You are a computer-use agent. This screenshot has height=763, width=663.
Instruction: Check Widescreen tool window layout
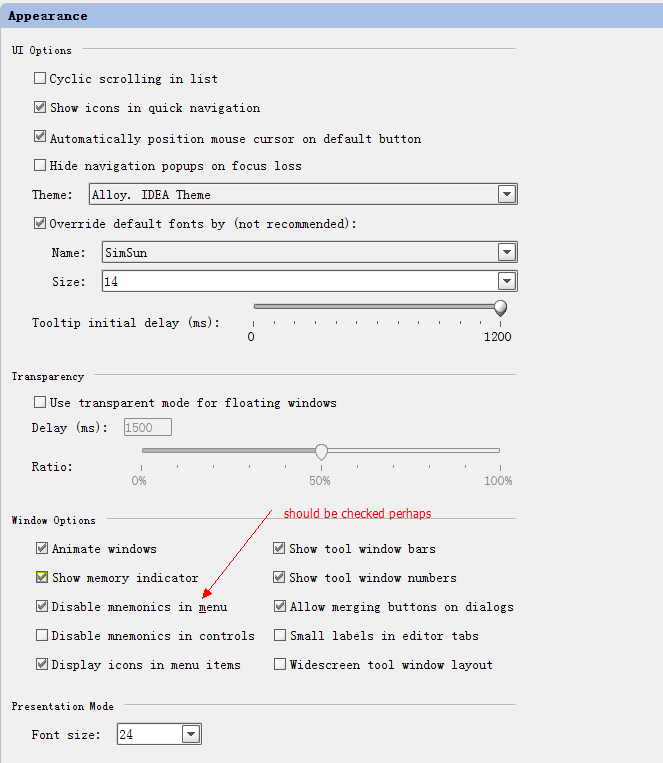pyautogui.click(x=280, y=664)
